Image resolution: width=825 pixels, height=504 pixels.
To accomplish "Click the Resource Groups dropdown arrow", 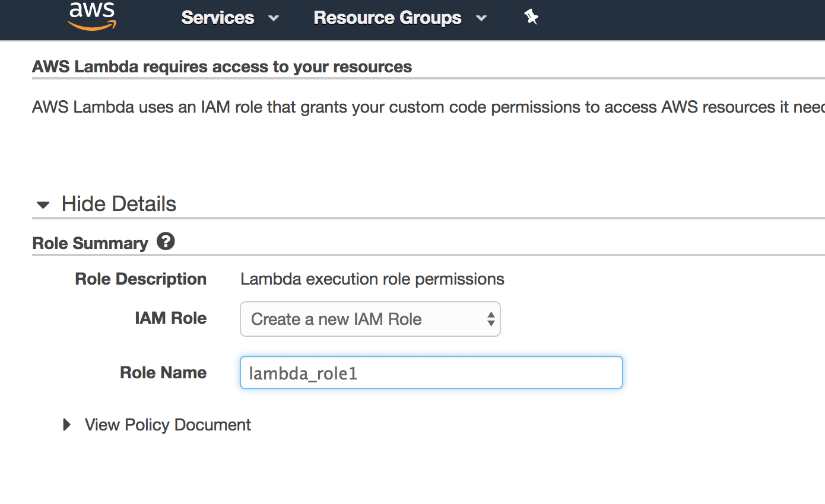I will 481,18.
